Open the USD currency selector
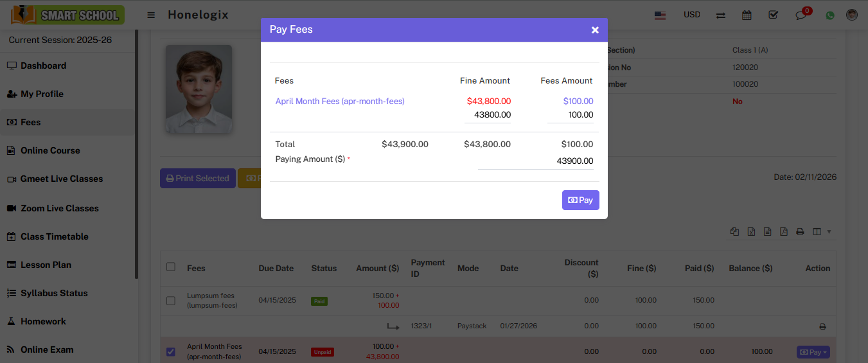 (x=692, y=14)
